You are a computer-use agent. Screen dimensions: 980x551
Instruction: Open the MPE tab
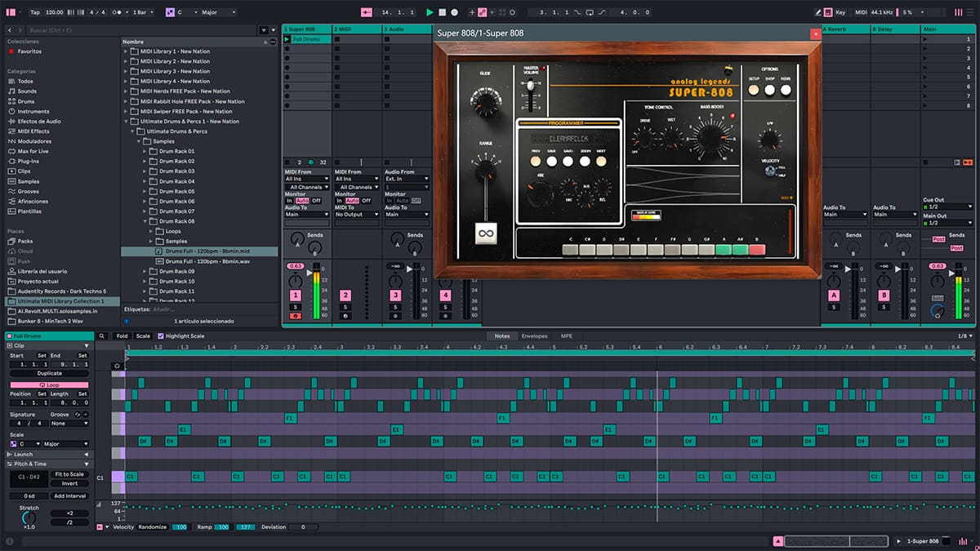point(566,335)
